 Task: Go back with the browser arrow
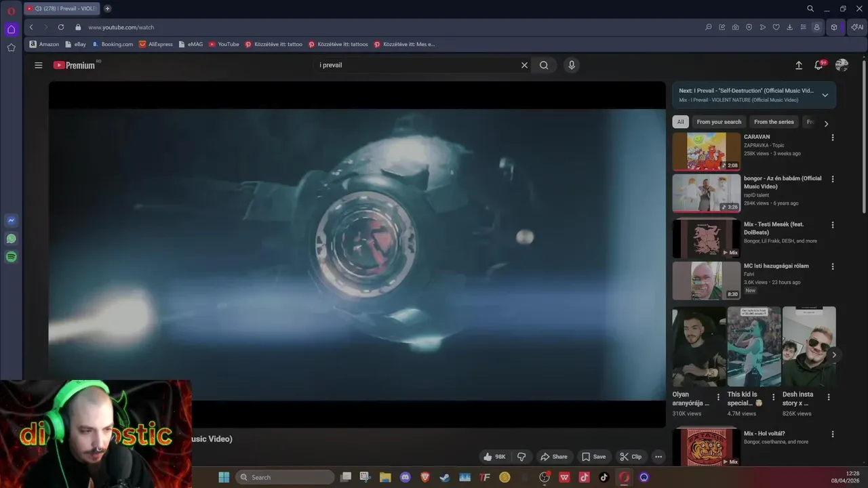pos(31,27)
